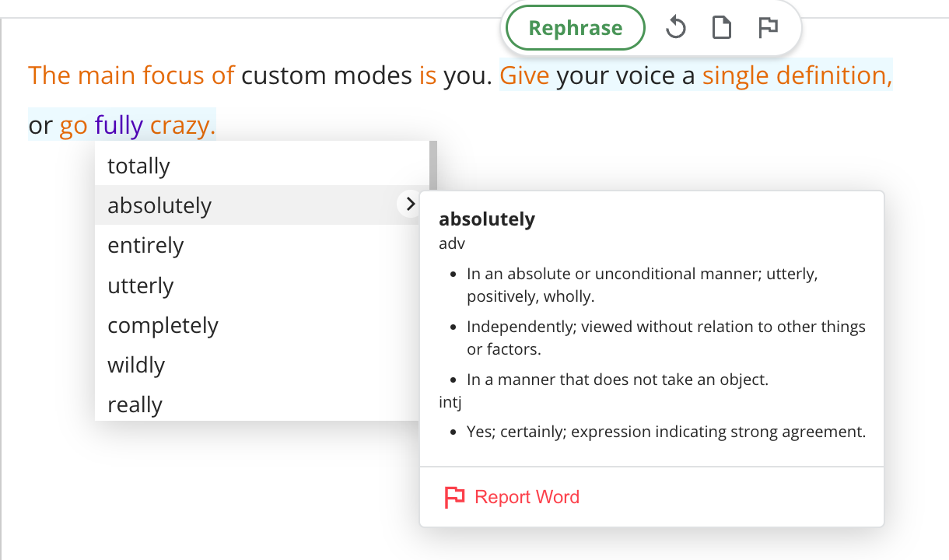The height and width of the screenshot is (560, 949).
Task: Click the undo arrow icon beside Rephrase
Action: (675, 29)
